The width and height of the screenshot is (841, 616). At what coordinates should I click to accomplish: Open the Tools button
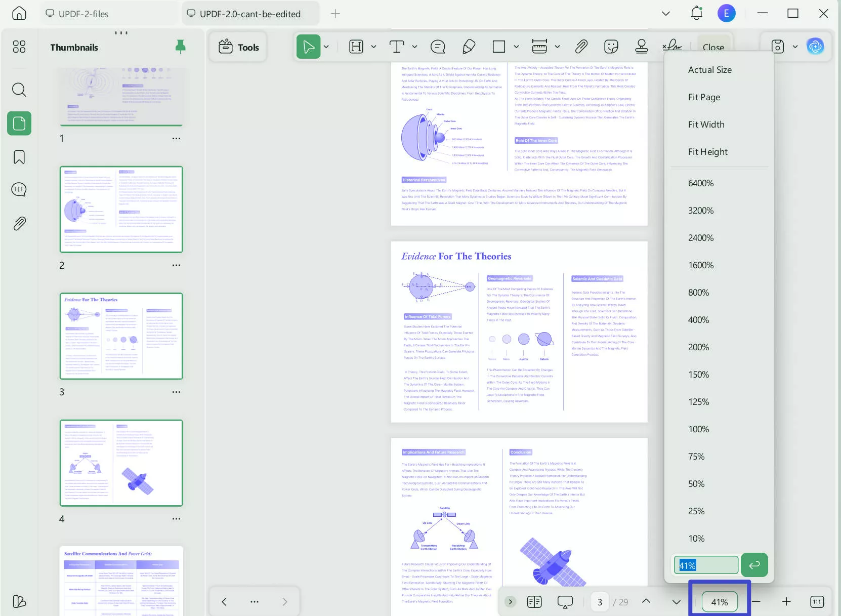pyautogui.click(x=239, y=47)
